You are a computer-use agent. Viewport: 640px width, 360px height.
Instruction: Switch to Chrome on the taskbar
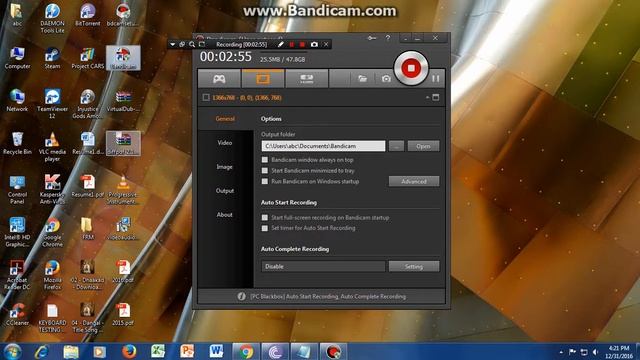click(246, 351)
